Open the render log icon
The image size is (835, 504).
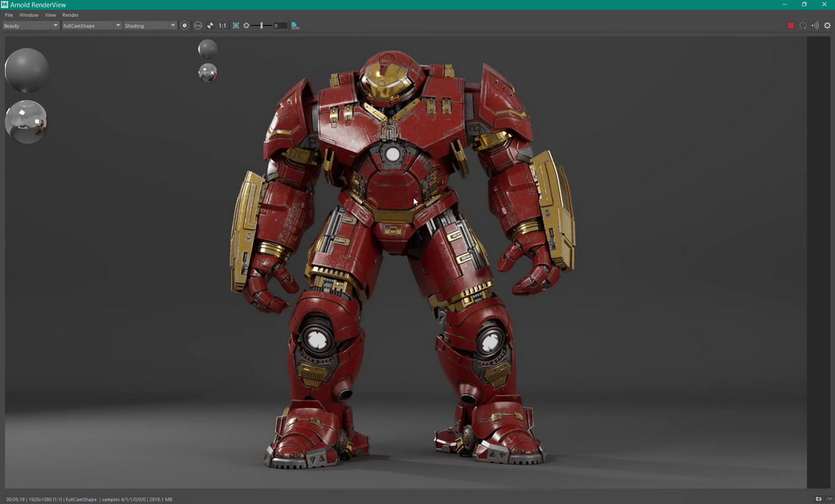295,26
